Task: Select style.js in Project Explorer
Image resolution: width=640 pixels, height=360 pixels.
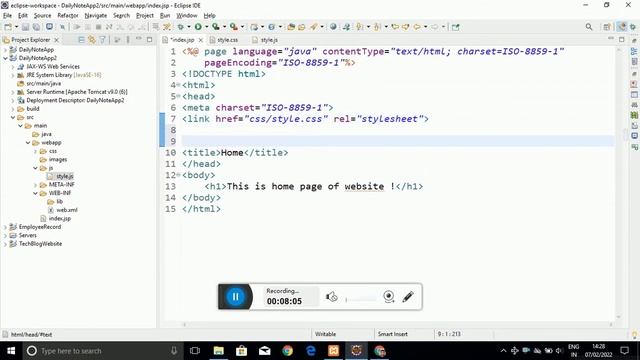Action: click(x=64, y=176)
